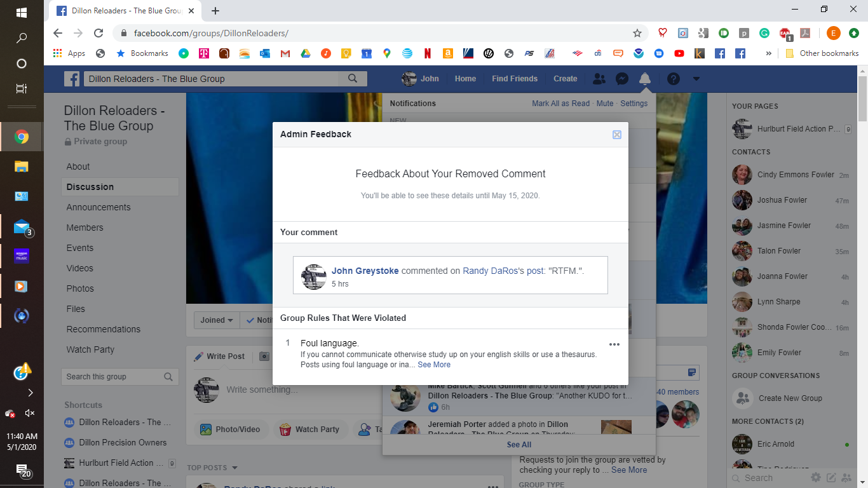This screenshot has height=488, width=868.
Task: Open Dillon Precision Owners shortcut
Action: 123,442
